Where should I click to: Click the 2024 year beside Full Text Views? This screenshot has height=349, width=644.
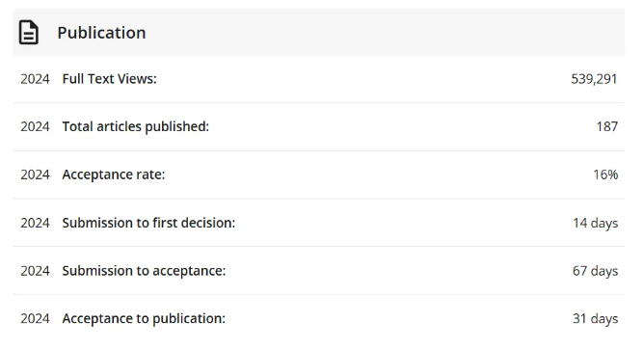coord(35,79)
